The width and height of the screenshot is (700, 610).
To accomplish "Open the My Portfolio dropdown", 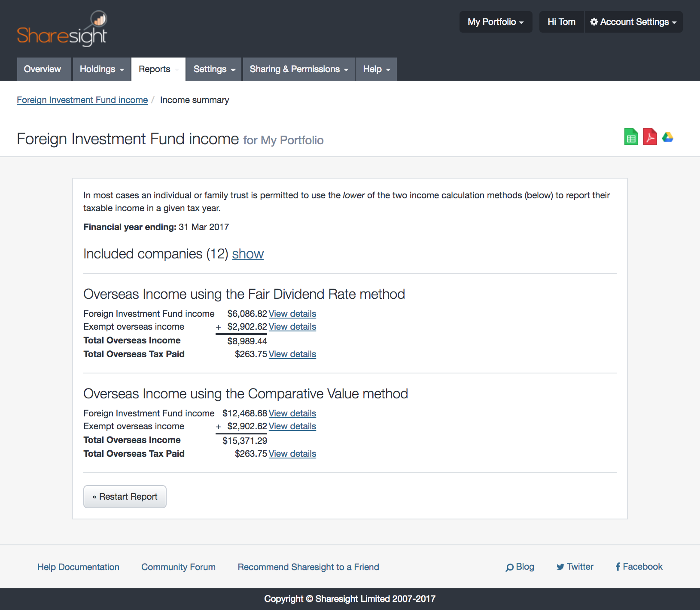I will coord(495,21).
